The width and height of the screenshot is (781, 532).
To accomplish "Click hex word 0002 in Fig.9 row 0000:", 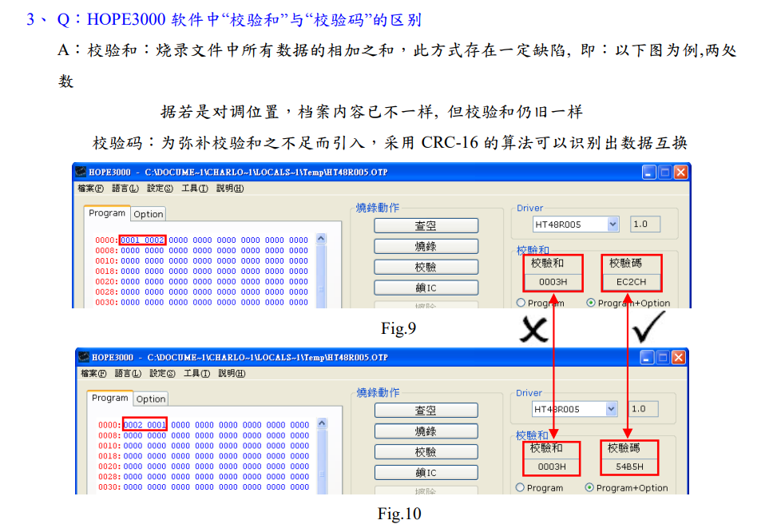I will [154, 240].
